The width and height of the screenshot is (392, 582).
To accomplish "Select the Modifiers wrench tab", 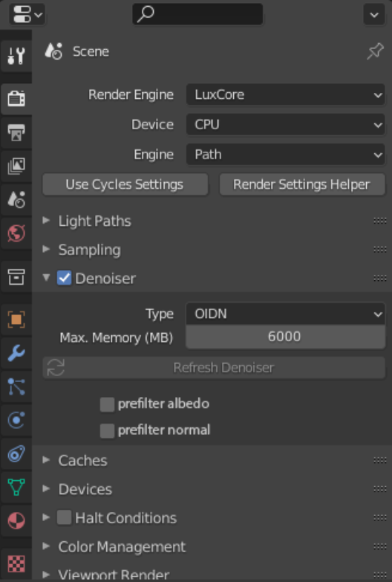I will pyautogui.click(x=16, y=353).
